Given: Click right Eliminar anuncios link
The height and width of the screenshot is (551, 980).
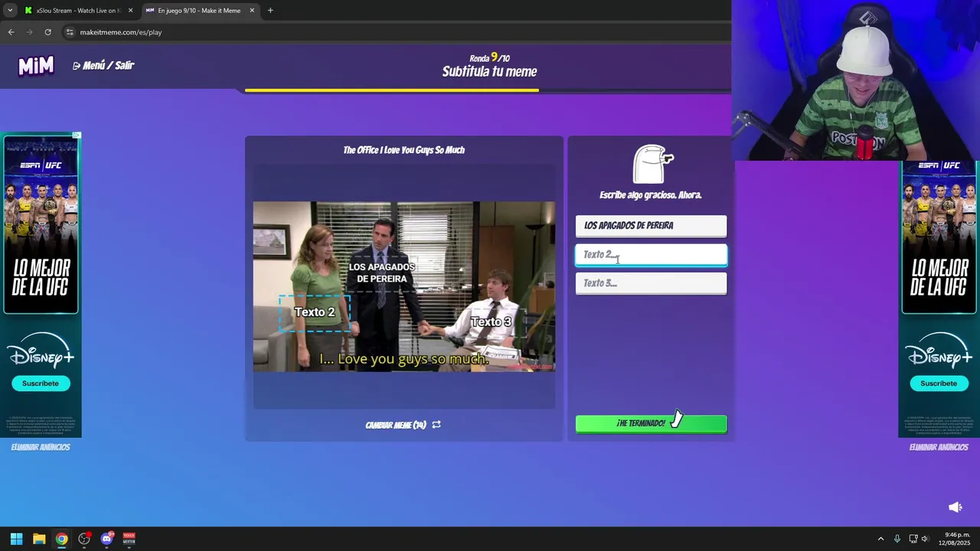Looking at the screenshot, I should (939, 447).
